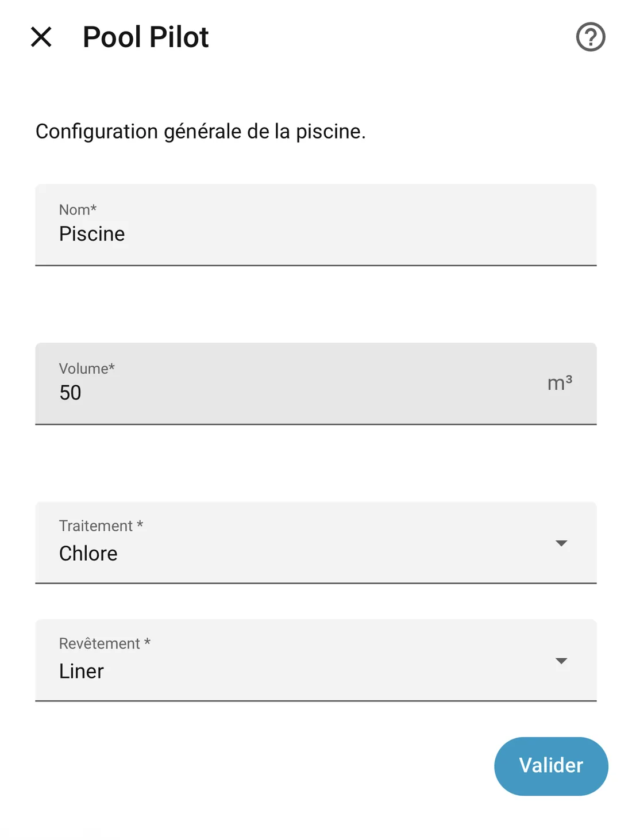This screenshot has width=632, height=840.
Task: Open the help question mark icon
Action: tap(591, 37)
